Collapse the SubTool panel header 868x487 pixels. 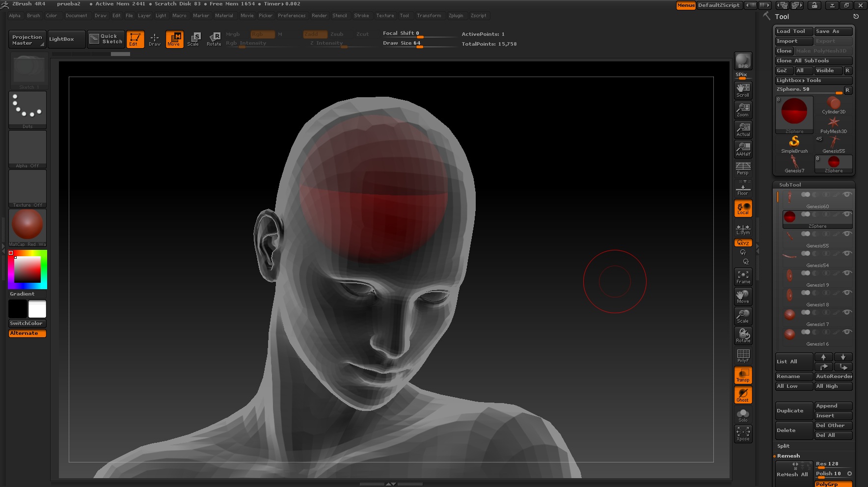[x=790, y=185]
